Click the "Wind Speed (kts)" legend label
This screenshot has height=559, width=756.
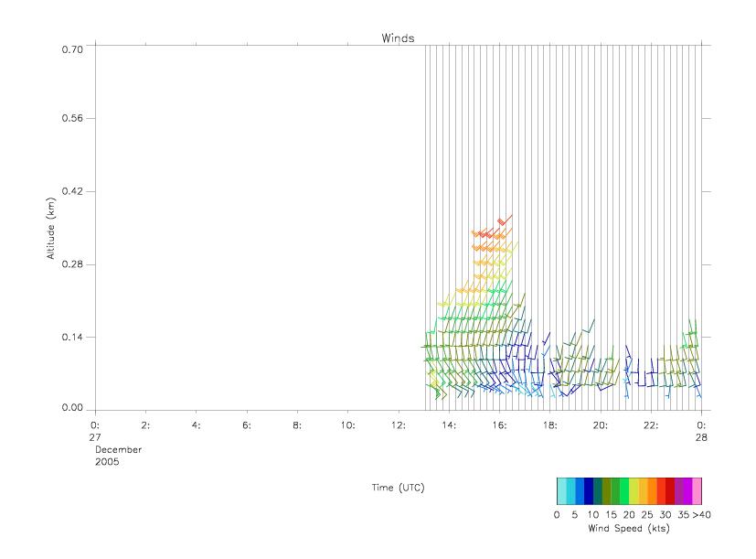[629, 528]
